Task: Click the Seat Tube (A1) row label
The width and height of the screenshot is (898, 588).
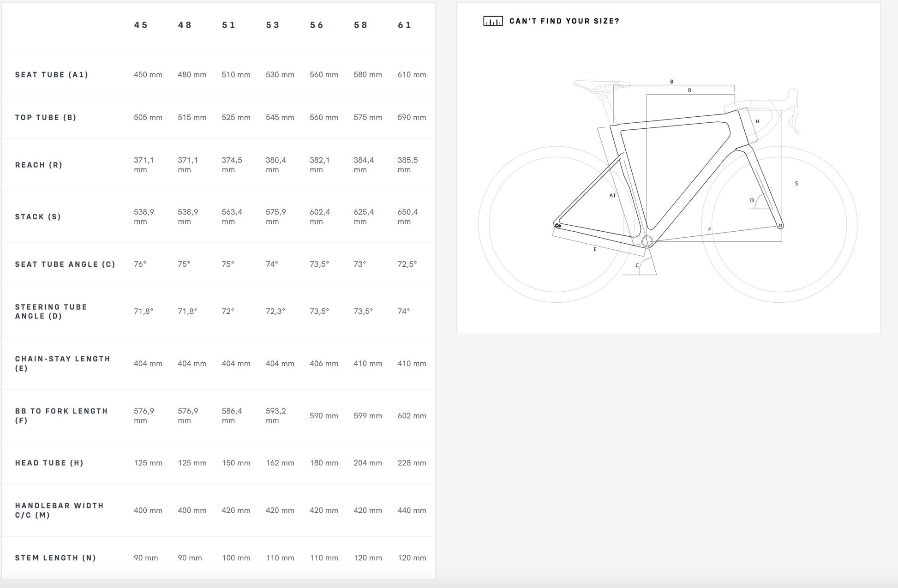Action: pos(52,75)
